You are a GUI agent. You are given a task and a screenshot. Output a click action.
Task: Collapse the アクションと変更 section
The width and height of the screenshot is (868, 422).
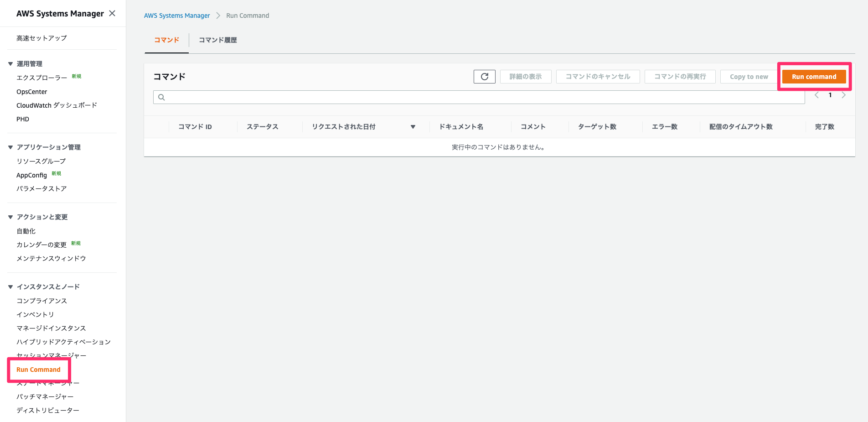pos(10,217)
